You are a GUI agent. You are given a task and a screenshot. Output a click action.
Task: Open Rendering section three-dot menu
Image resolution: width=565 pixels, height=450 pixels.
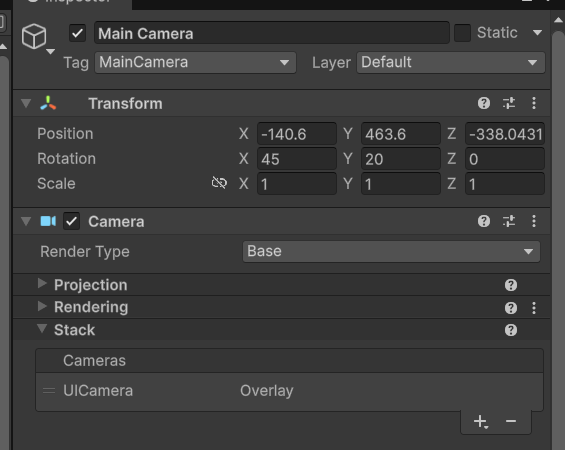tap(534, 308)
